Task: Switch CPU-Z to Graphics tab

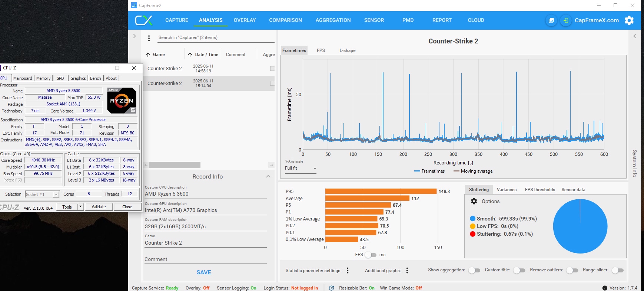Action: (x=78, y=78)
